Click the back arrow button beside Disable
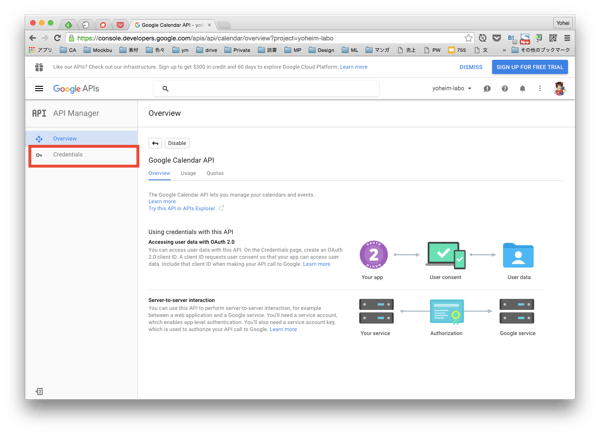The height and width of the screenshot is (435, 600). click(x=155, y=143)
